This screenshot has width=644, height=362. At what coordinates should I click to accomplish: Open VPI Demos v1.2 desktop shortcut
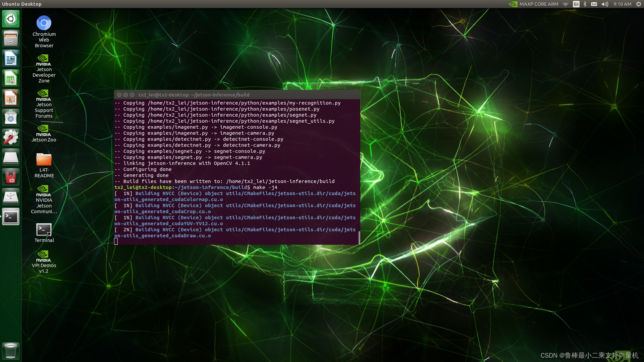click(x=44, y=262)
